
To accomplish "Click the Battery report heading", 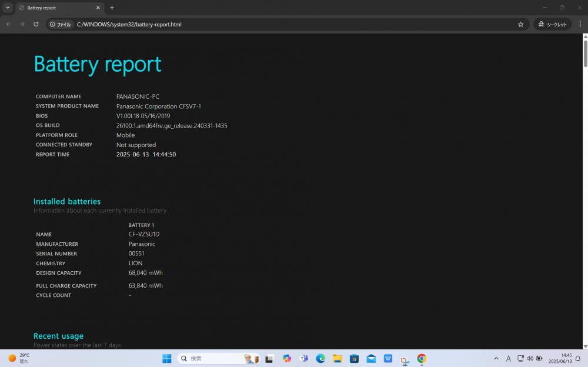I will tap(98, 64).
